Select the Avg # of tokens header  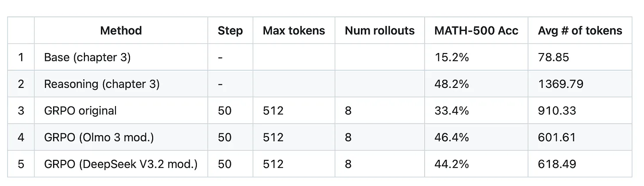[580, 30]
